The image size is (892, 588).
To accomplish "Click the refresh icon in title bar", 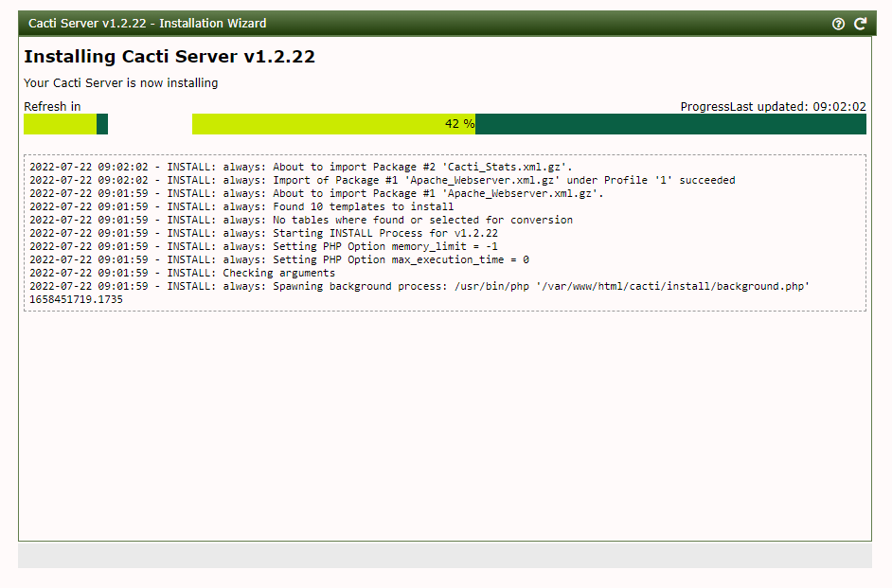I will point(860,24).
